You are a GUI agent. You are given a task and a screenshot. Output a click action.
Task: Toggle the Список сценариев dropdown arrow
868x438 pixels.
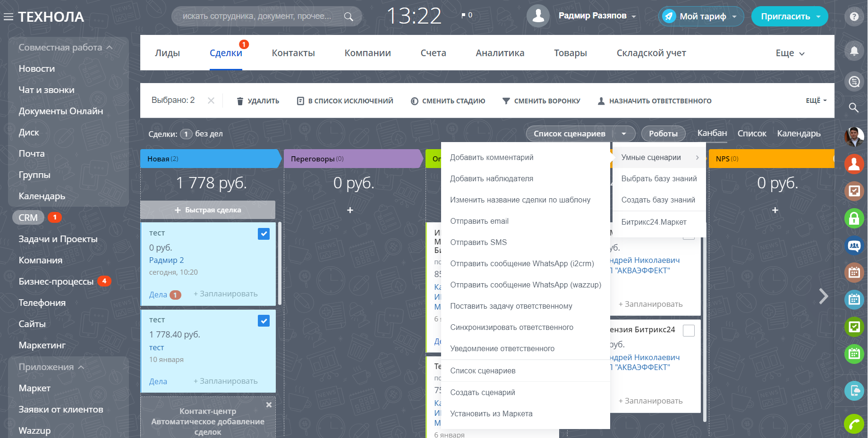(x=624, y=134)
